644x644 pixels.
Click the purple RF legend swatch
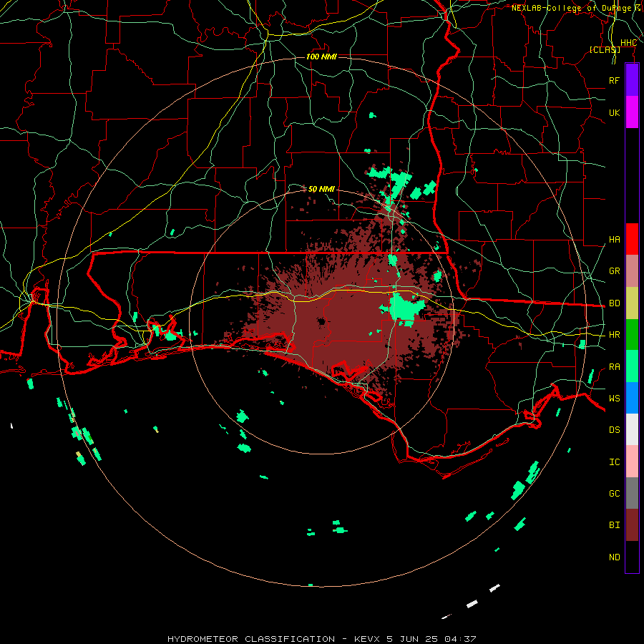tap(632, 80)
